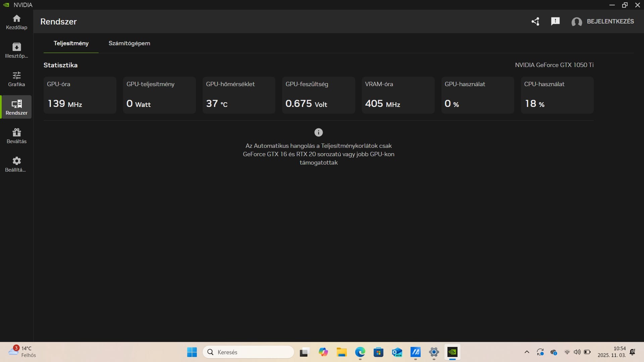644x362 pixels.
Task: Click the share icon in header
Action: click(x=535, y=21)
